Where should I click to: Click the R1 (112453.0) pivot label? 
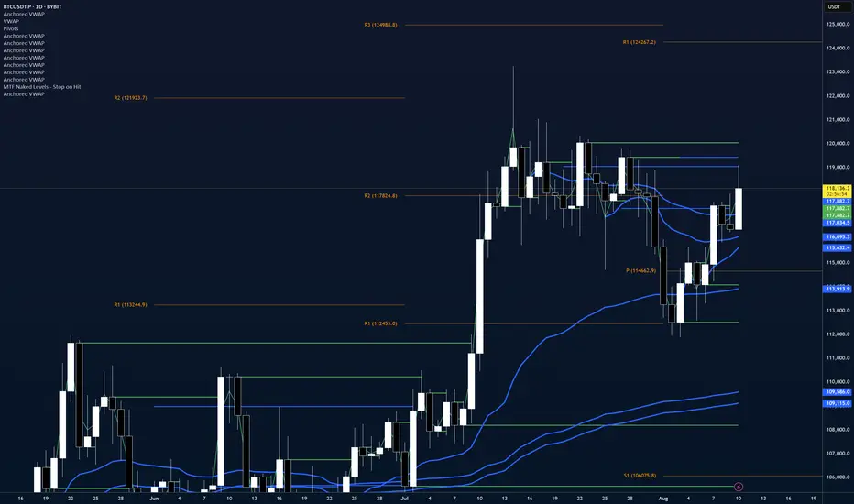tap(380, 323)
